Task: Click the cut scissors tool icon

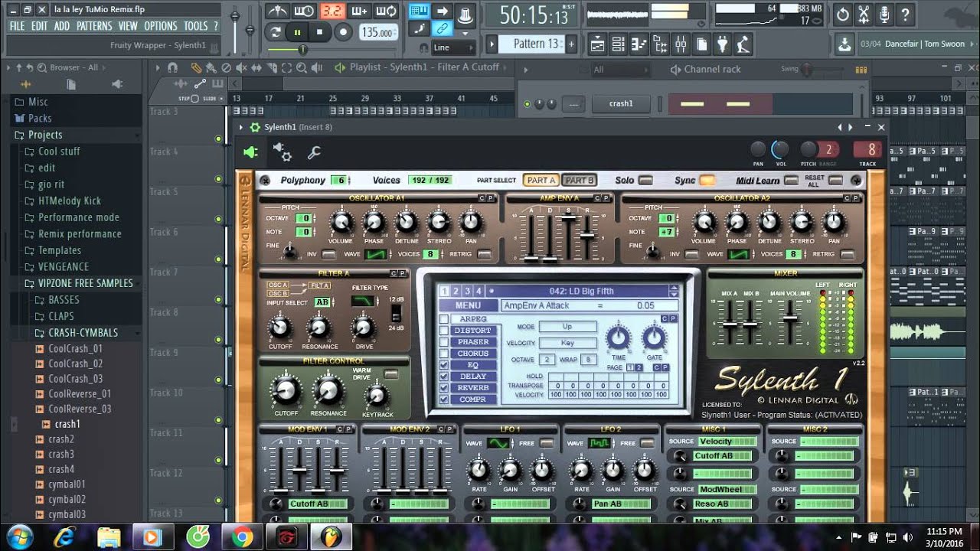Action: pos(864,14)
